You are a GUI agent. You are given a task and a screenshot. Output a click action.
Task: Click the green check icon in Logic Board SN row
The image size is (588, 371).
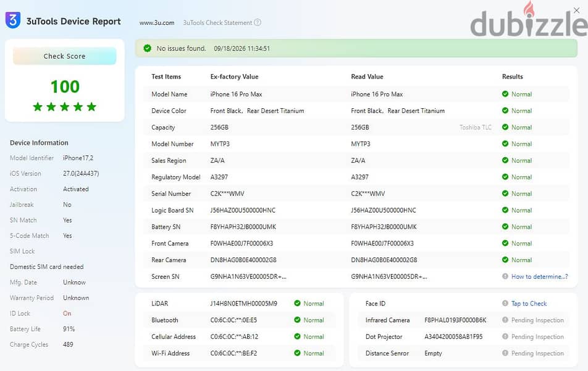click(x=505, y=210)
